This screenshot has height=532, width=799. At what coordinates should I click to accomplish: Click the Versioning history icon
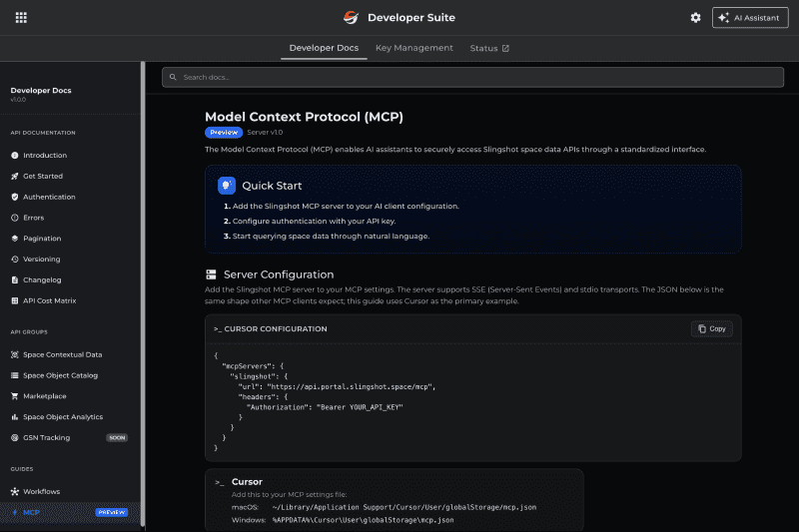[x=15, y=260]
